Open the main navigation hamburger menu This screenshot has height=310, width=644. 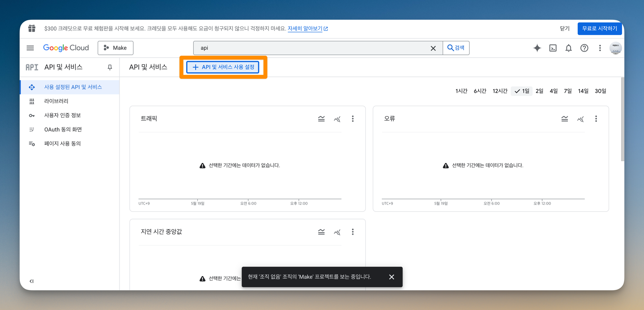[30, 48]
